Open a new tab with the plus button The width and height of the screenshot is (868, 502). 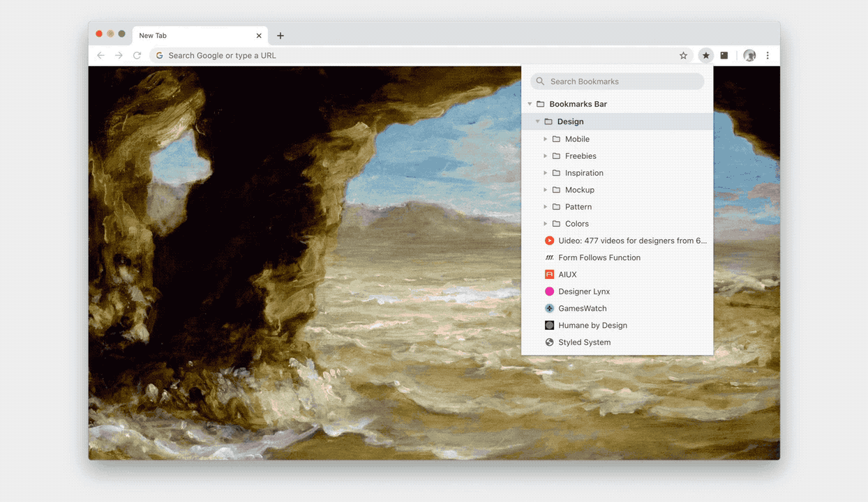coord(280,36)
